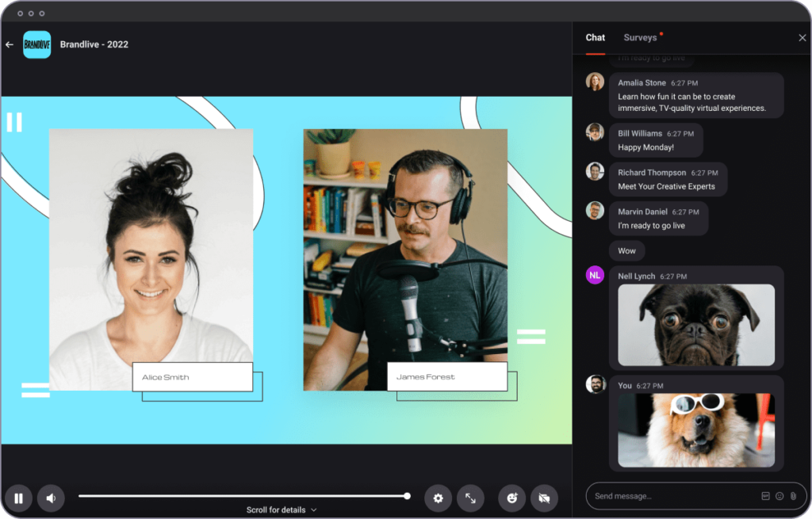Screen dimensions: 812x519
Task: Open the emoji reactions button
Action: pyautogui.click(x=512, y=498)
